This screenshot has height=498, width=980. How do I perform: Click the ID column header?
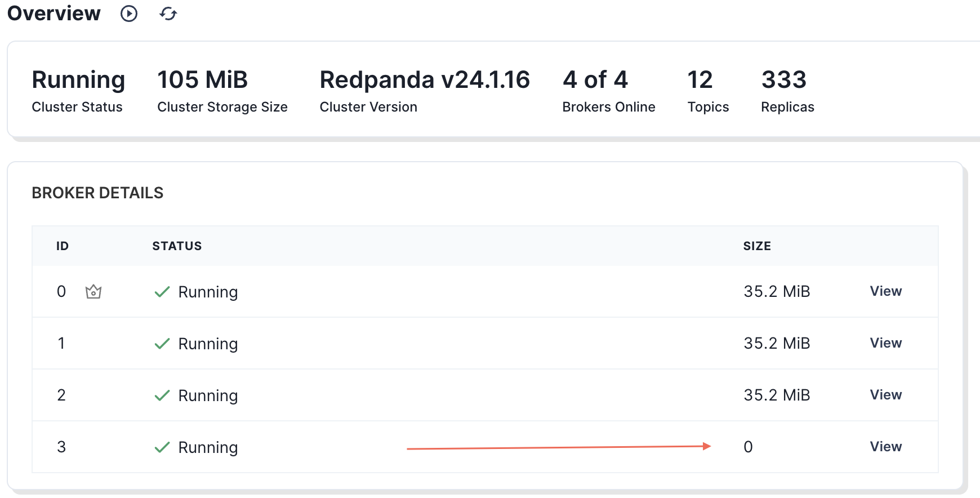63,246
